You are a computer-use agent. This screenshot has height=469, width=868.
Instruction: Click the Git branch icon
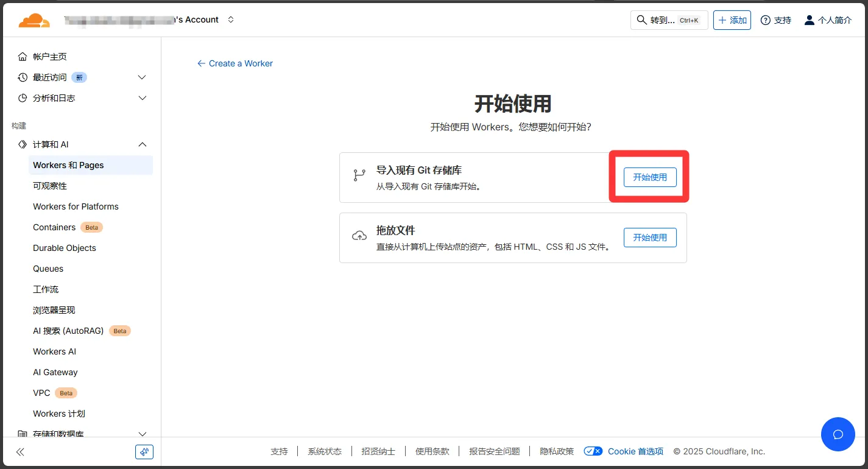pos(359,175)
